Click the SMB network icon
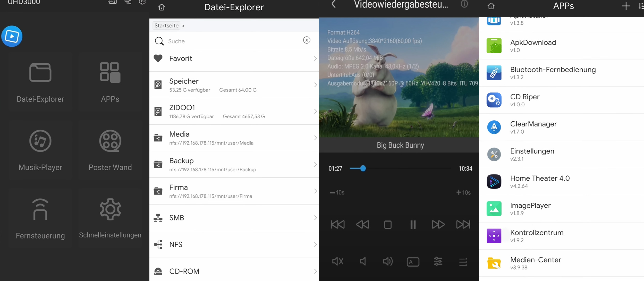The image size is (644, 281). [158, 218]
